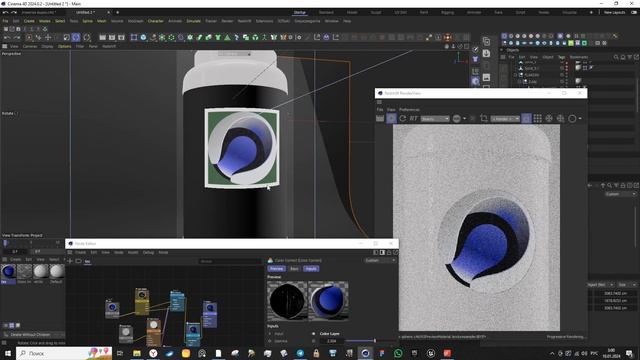Click RT button in Redshift RenderView
The height and width of the screenshot is (360, 640).
413,118
